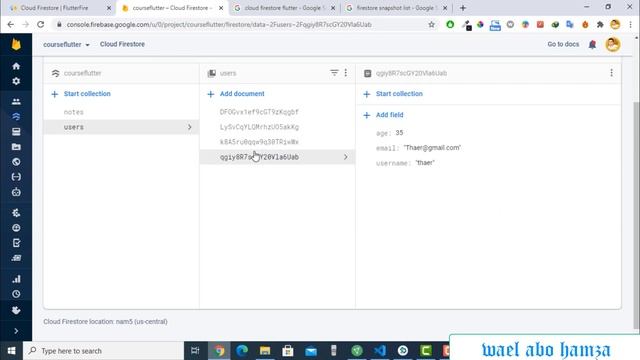Open the courseflutter project dropdown
The height and width of the screenshot is (360, 640).
tap(66, 44)
